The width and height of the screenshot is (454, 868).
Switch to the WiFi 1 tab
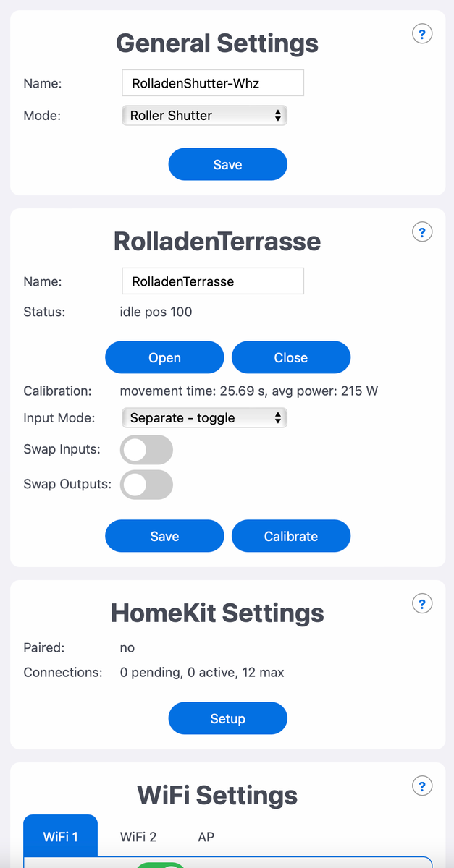click(60, 836)
